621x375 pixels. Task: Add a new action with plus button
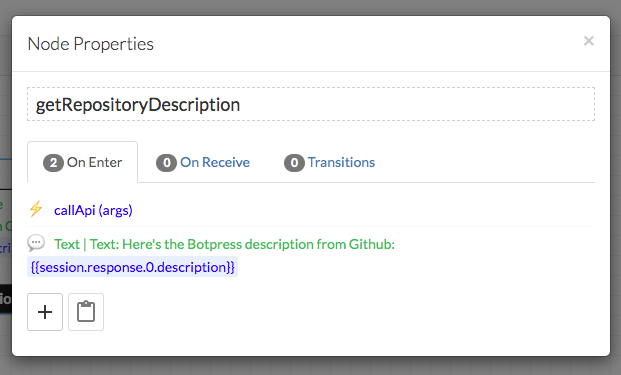pos(45,312)
